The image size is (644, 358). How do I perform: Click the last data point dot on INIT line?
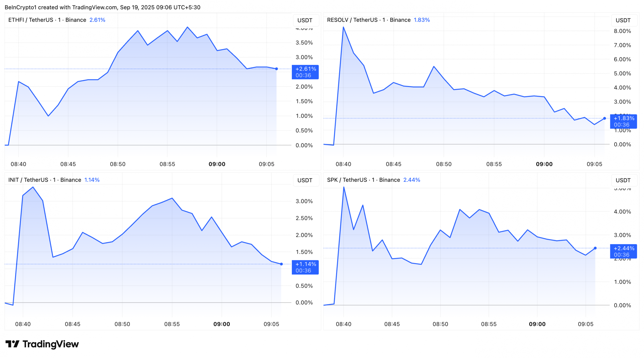click(x=281, y=264)
